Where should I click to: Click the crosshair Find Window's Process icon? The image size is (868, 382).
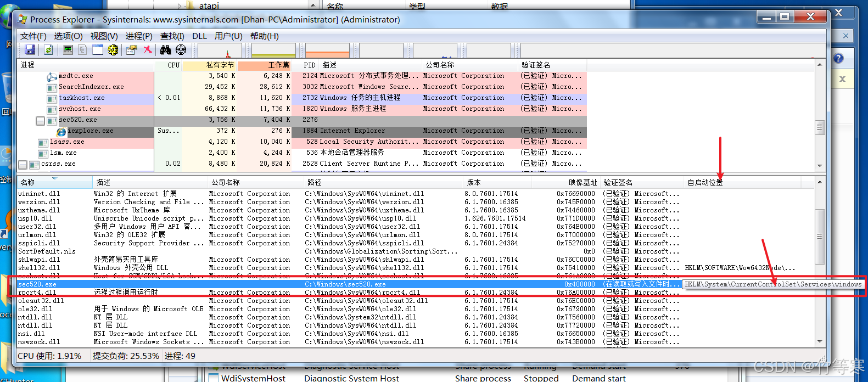pos(181,50)
